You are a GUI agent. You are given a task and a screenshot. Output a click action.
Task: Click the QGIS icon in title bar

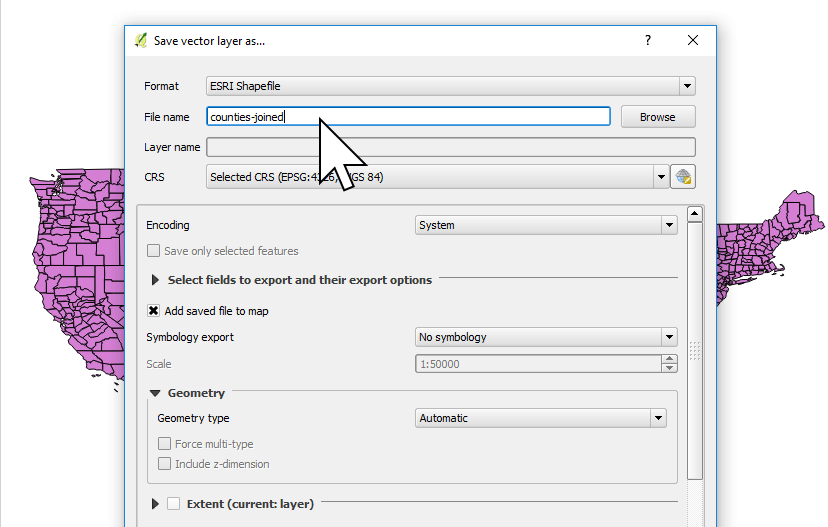(141, 41)
